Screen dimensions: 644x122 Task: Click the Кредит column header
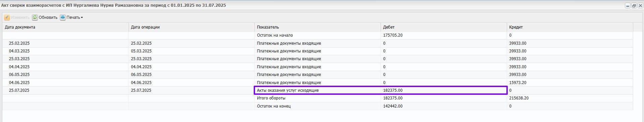[x=570, y=27]
